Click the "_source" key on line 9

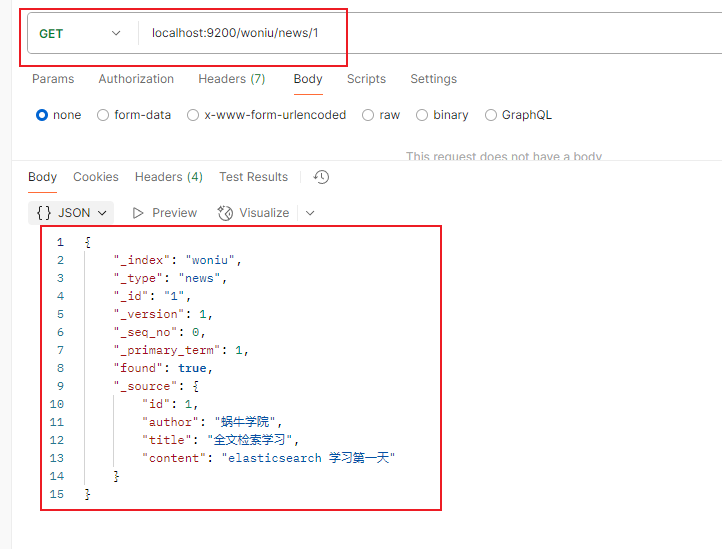pyautogui.click(x=146, y=386)
